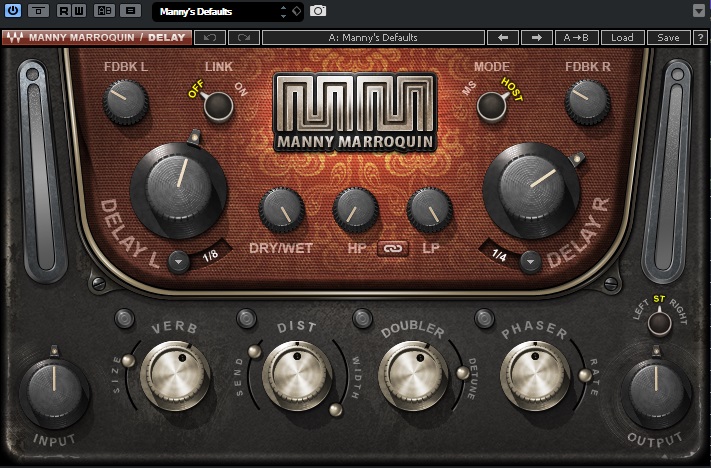Click the DIST WIDTH slider ball
The image size is (711, 468).
tap(336, 410)
